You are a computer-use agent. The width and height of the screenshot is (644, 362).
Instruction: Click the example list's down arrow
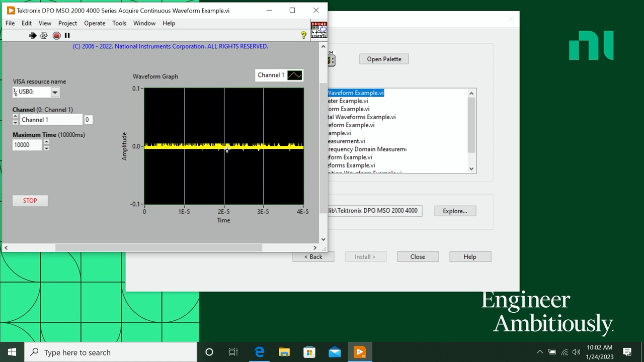pos(471,169)
